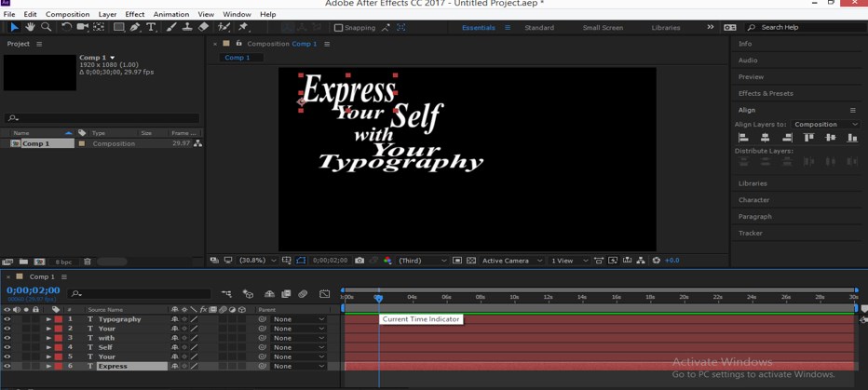Select the Eraser tool
Image resolution: width=868 pixels, height=390 pixels.
[x=203, y=27]
